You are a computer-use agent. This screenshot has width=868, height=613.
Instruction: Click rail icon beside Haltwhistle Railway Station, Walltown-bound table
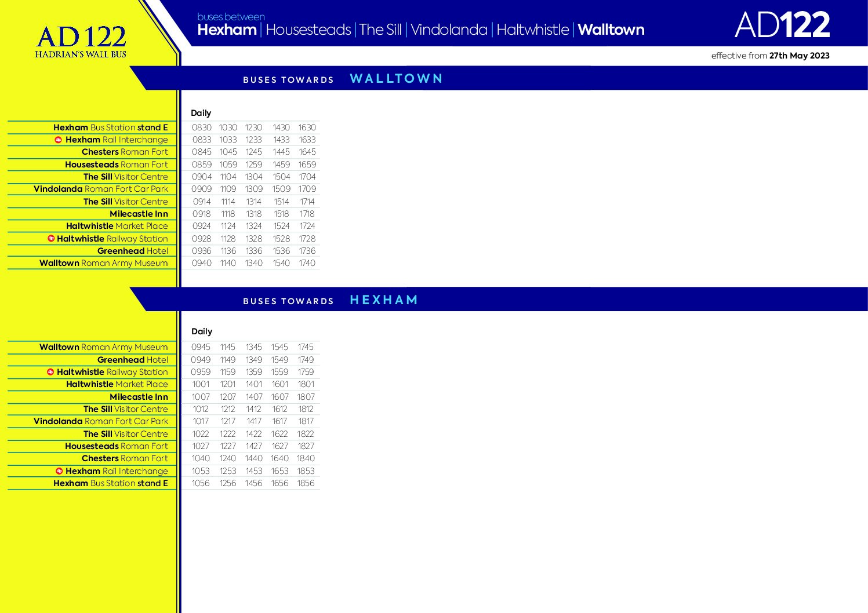click(x=51, y=239)
